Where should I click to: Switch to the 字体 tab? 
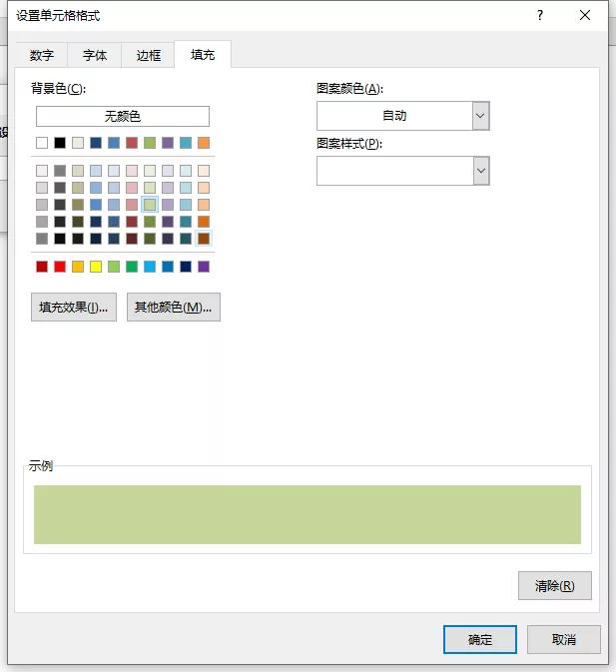(95, 55)
